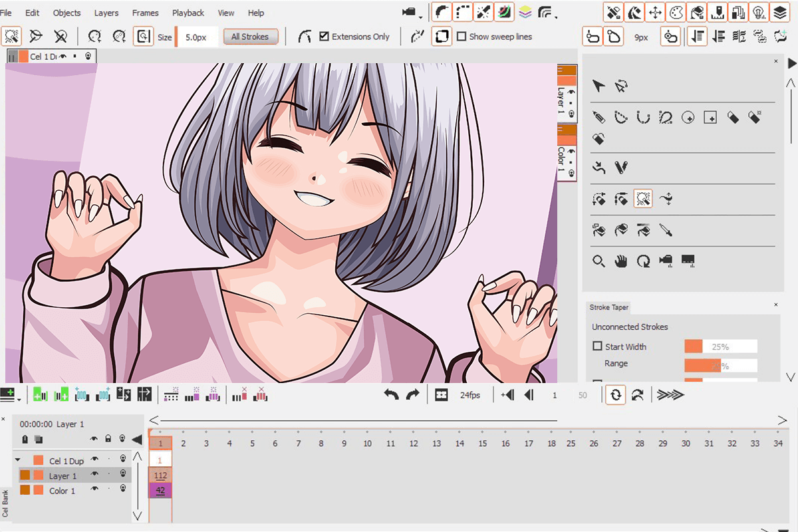Collapse the Cel 1 Dup layer group
Image resolution: width=798 pixels, height=532 pixels.
point(18,459)
